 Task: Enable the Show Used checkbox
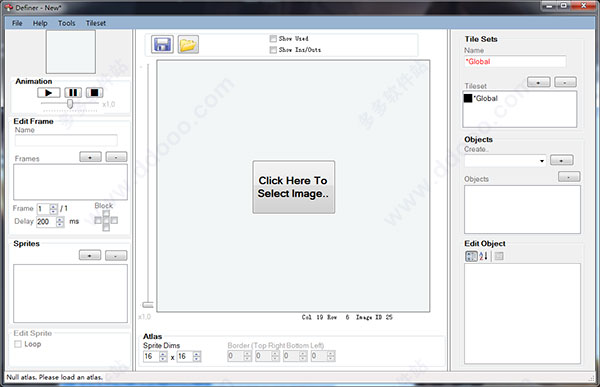tap(273, 39)
